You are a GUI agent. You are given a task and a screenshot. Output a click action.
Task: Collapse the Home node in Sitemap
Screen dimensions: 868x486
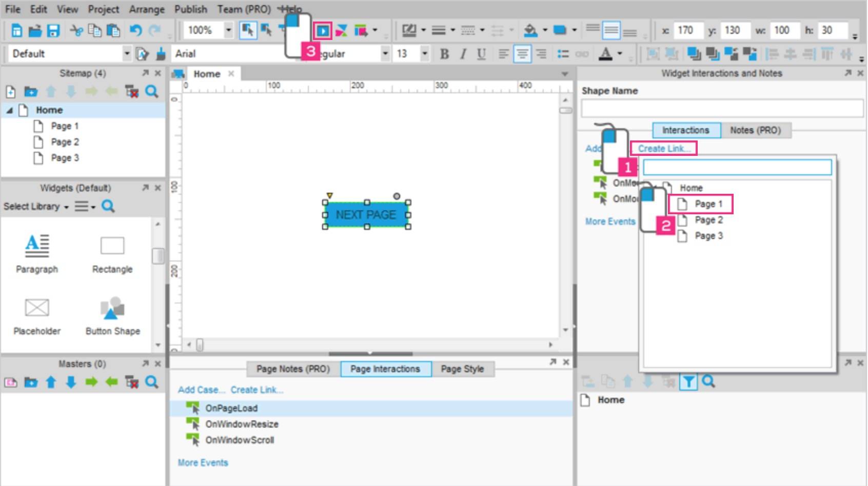click(x=9, y=110)
